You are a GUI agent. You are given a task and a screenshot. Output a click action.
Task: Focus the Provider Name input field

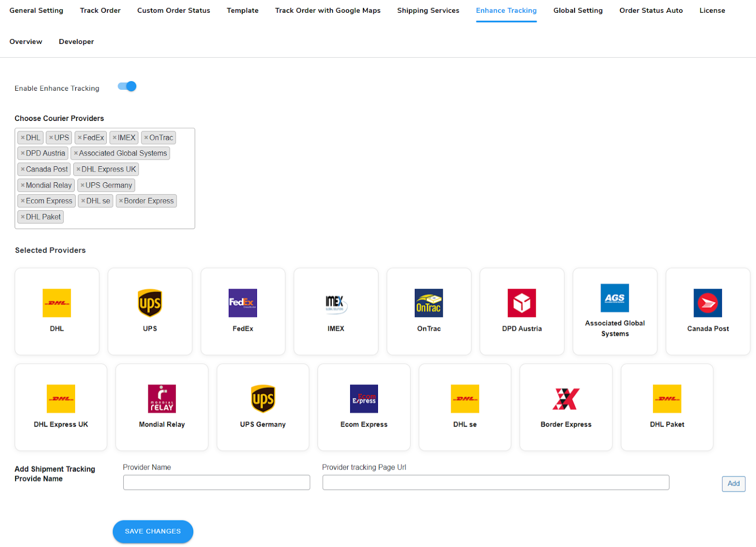(x=216, y=482)
